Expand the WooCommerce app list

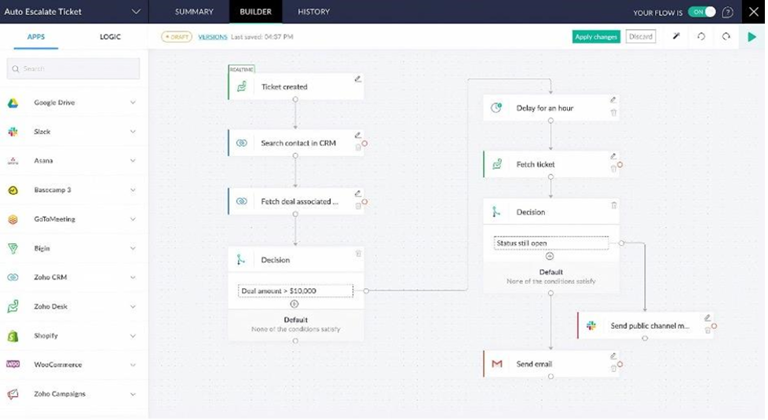(x=133, y=365)
